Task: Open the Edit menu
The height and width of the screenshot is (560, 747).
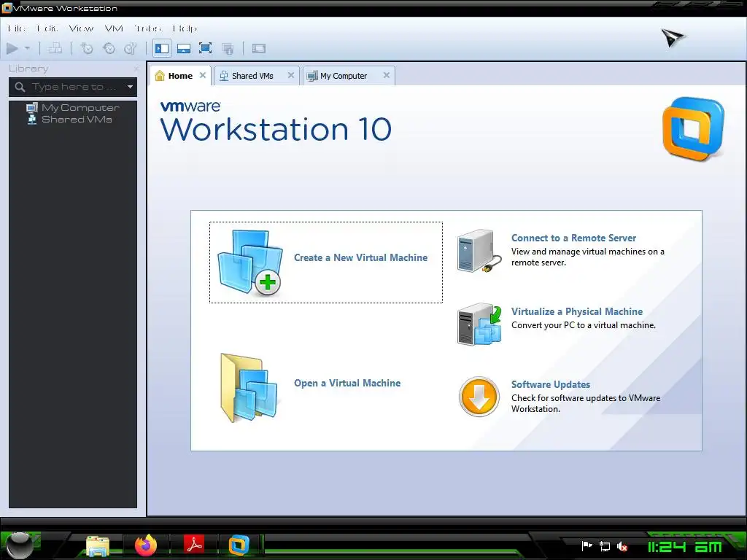Action: [47, 28]
